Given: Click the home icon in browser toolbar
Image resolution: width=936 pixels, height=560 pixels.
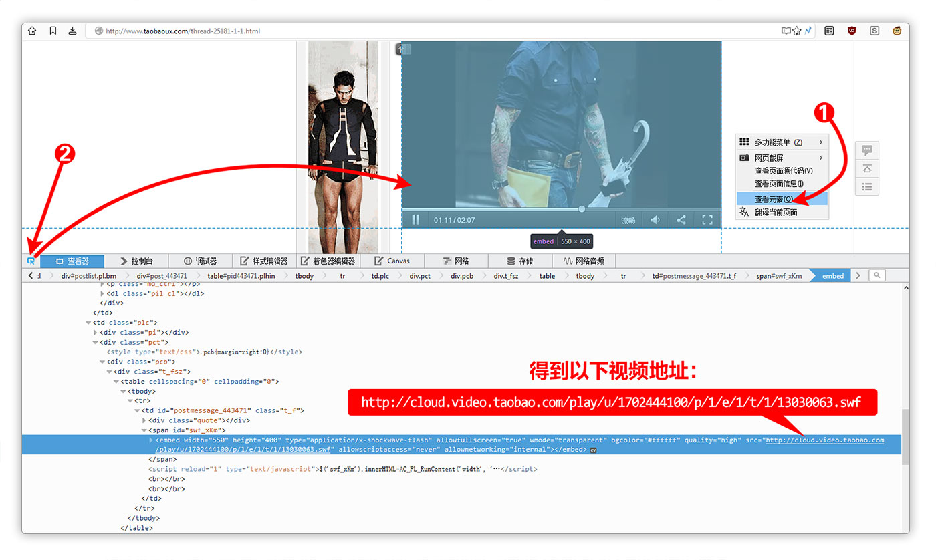Looking at the screenshot, I should [33, 31].
